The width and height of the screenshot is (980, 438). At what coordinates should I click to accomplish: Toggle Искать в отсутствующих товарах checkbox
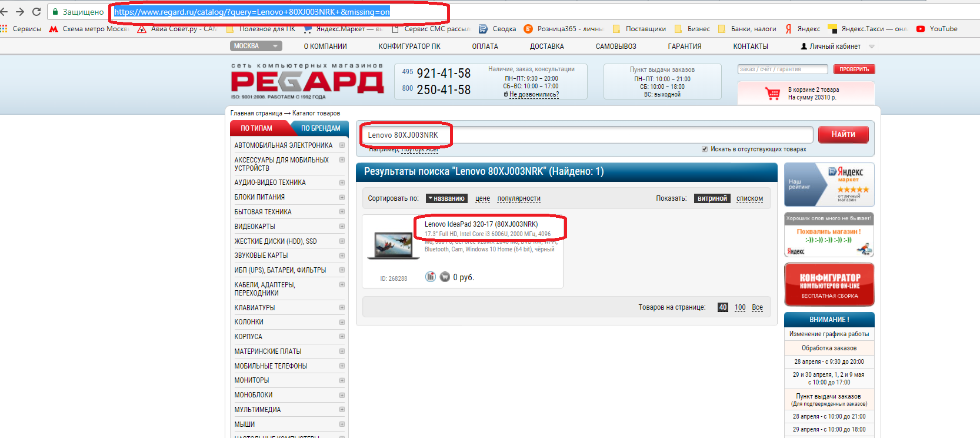(705, 149)
